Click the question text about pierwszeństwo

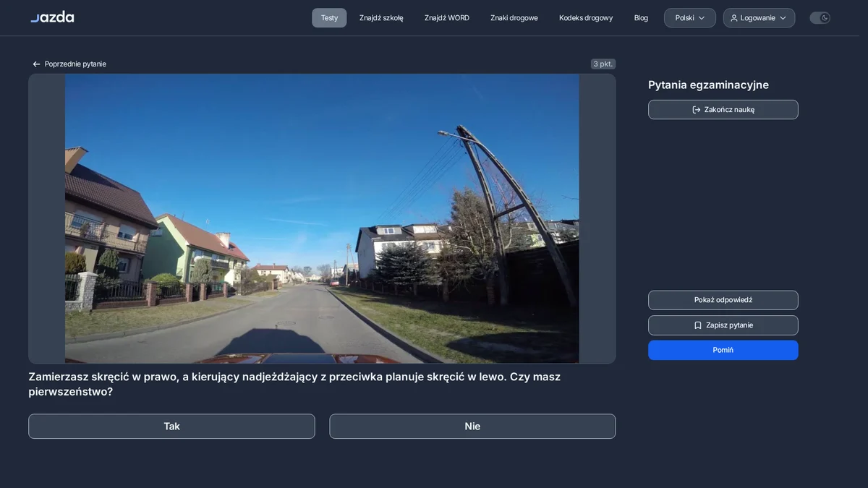click(294, 385)
